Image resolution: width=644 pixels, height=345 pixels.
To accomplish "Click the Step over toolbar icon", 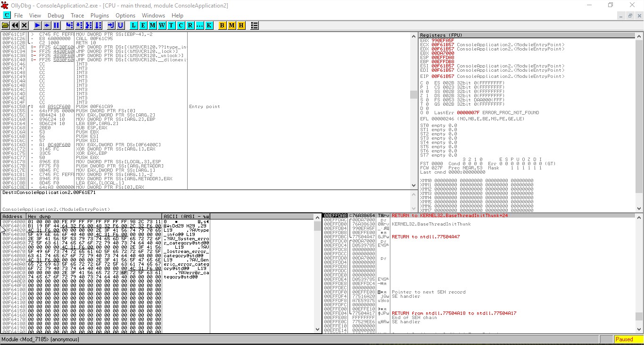I will [x=79, y=25].
